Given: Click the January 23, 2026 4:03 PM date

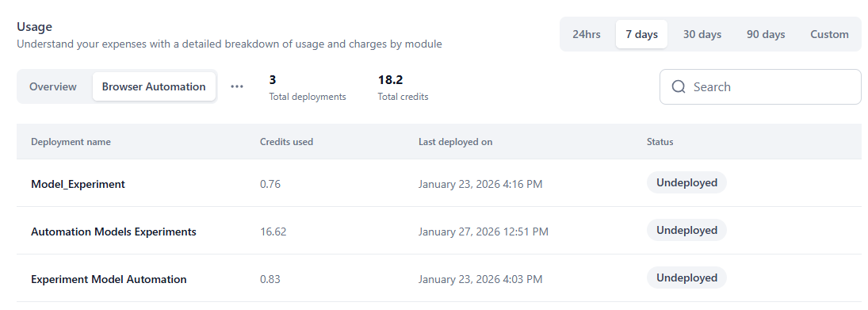Looking at the screenshot, I should click(x=480, y=280).
